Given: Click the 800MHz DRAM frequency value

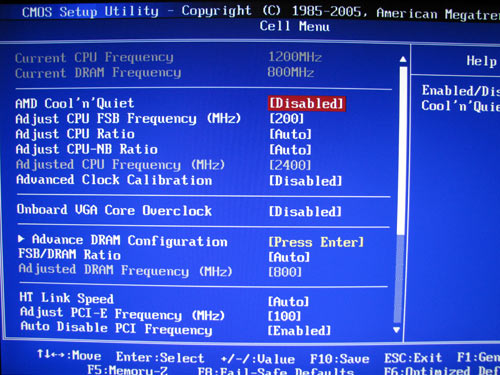Looking at the screenshot, I should [x=291, y=72].
